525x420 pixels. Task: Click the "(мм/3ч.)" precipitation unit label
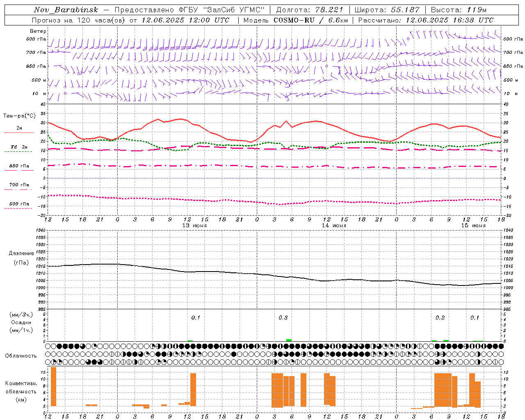pos(21,315)
